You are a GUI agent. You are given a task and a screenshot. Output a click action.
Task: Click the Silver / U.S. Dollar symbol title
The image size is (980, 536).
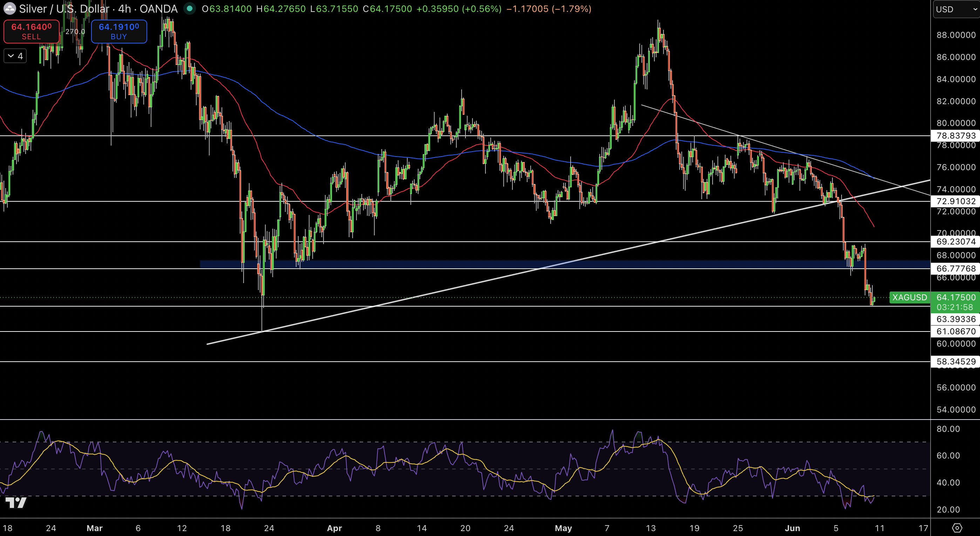pos(64,8)
